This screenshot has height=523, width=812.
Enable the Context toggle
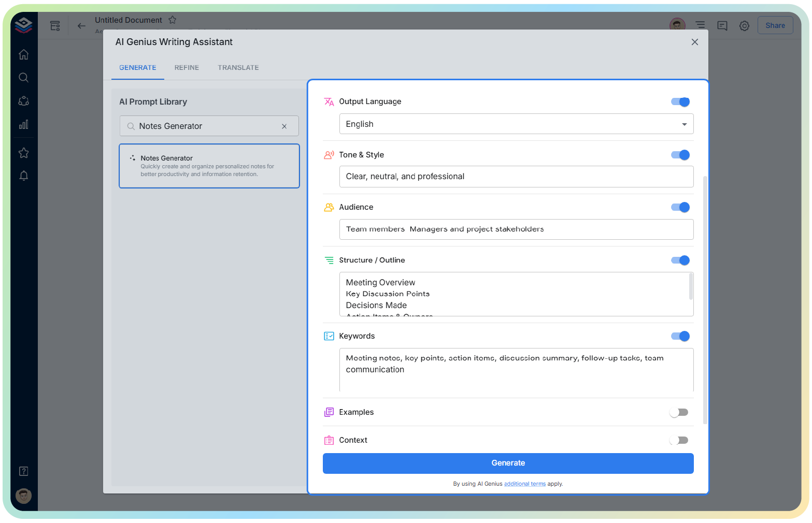679,440
